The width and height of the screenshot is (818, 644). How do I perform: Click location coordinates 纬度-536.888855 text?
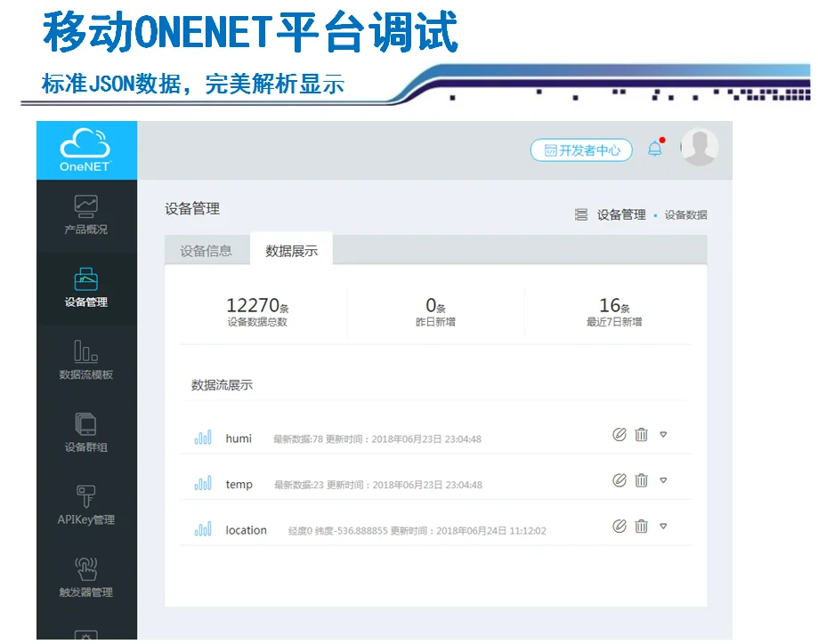[x=351, y=531]
